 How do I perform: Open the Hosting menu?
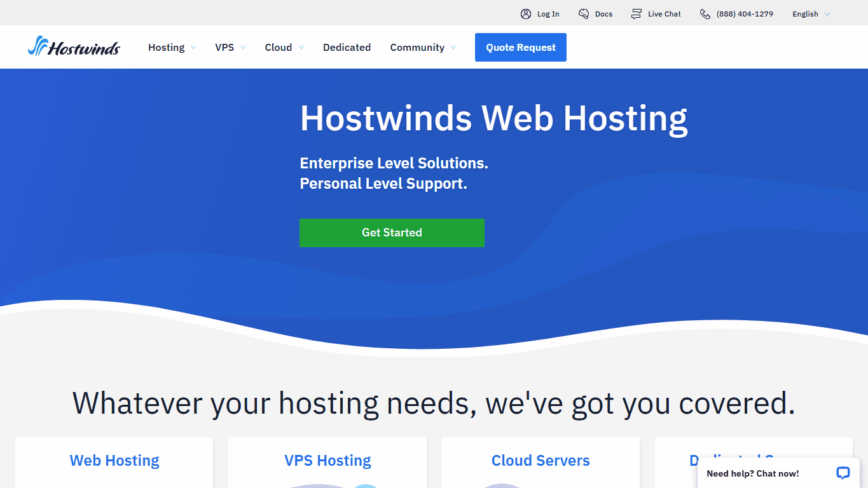(x=167, y=47)
